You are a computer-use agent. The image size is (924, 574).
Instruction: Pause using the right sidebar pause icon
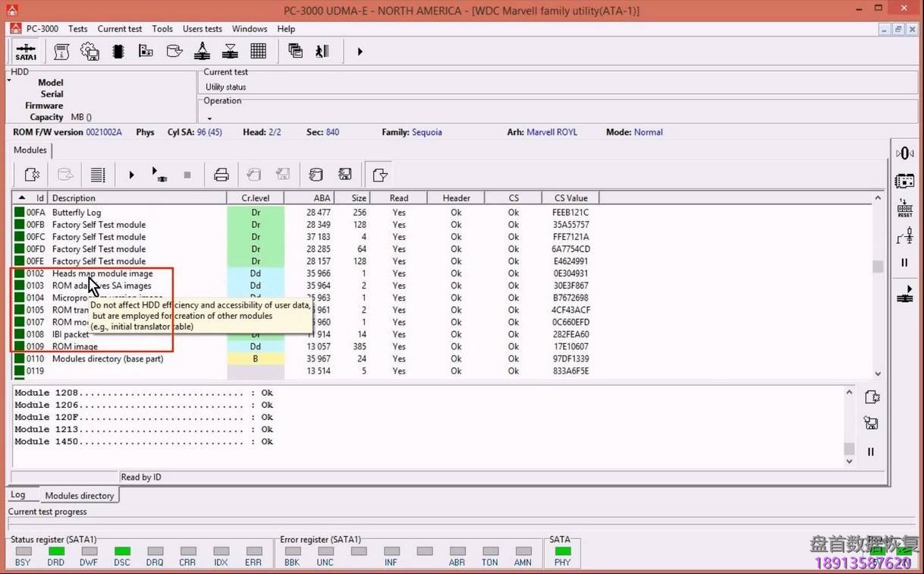point(904,263)
